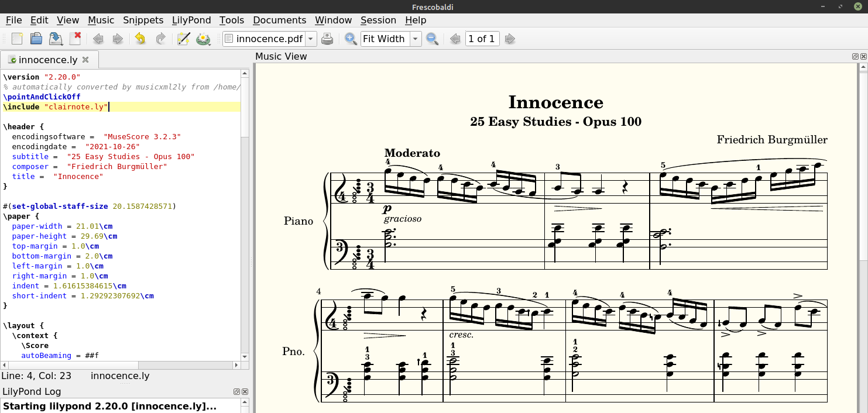Click the Music View vertical scrollbar
Image resolution: width=868 pixels, height=413 pixels.
click(863, 167)
